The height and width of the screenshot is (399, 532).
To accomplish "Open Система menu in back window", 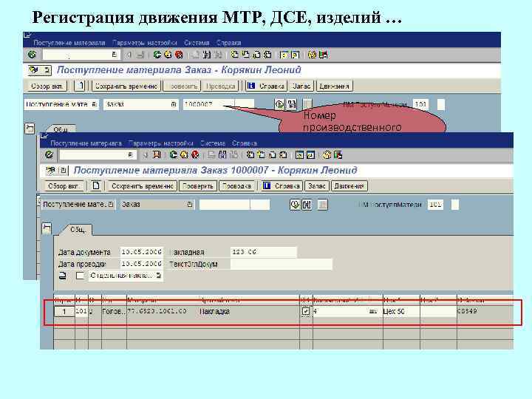I will pos(197,43).
